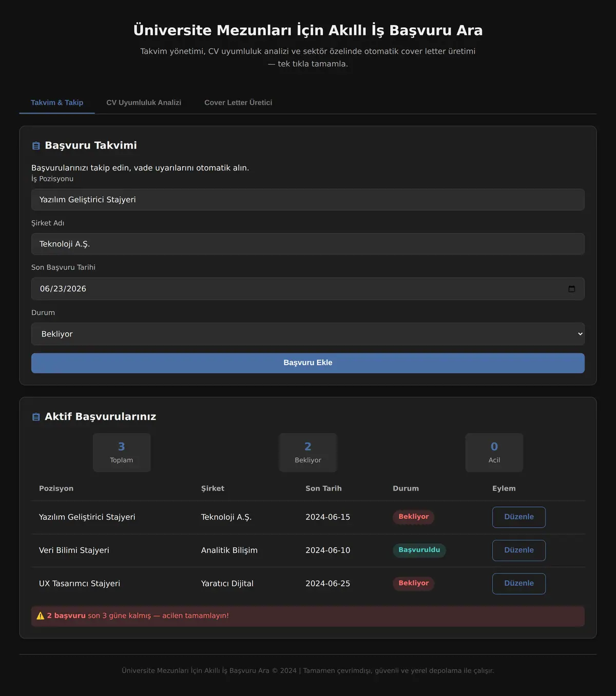Click the footer copyright text

(x=308, y=671)
